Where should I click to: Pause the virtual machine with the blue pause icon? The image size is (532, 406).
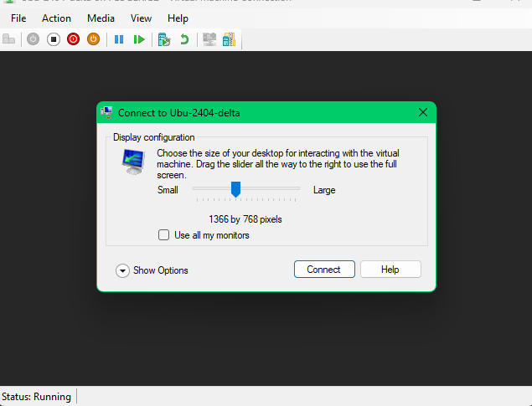[119, 39]
